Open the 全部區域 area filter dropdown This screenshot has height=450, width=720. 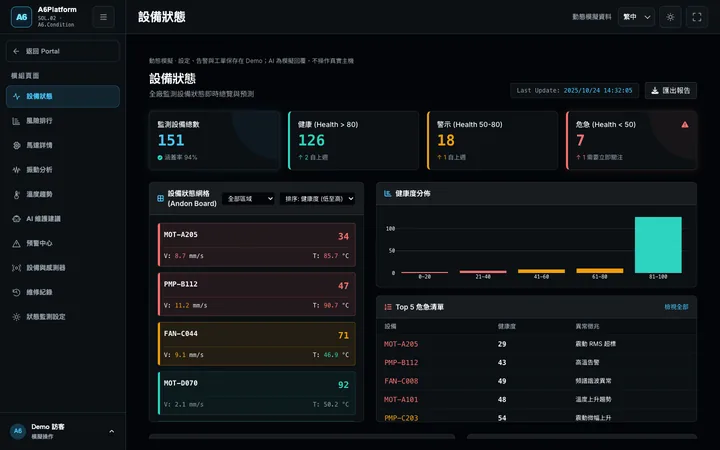tap(248, 198)
